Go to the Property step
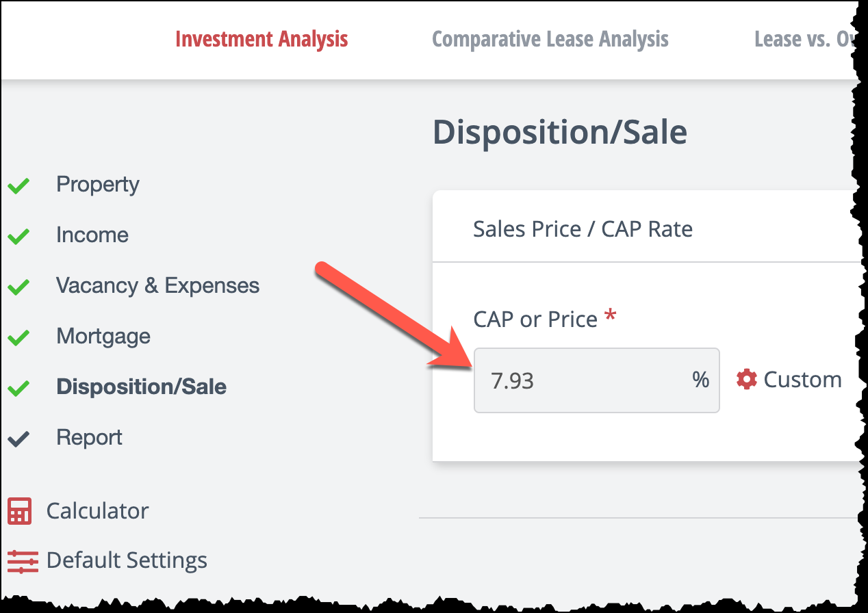The image size is (868, 613). point(98,184)
